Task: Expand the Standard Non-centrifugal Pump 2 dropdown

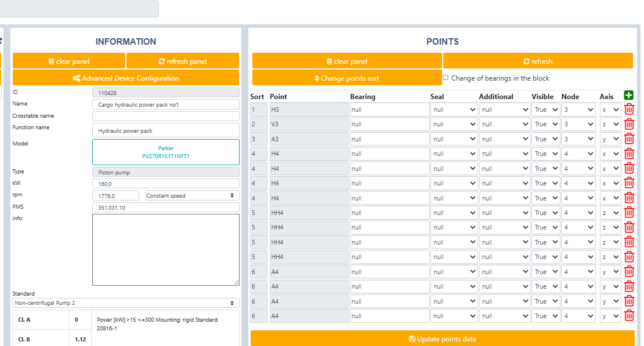Action: pyautogui.click(x=125, y=303)
